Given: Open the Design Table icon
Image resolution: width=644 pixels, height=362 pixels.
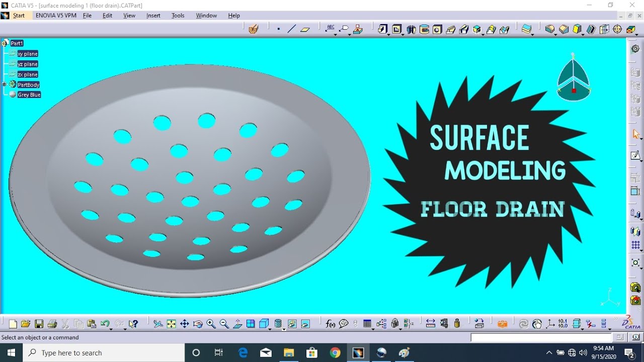Looking at the screenshot, I should (367, 323).
